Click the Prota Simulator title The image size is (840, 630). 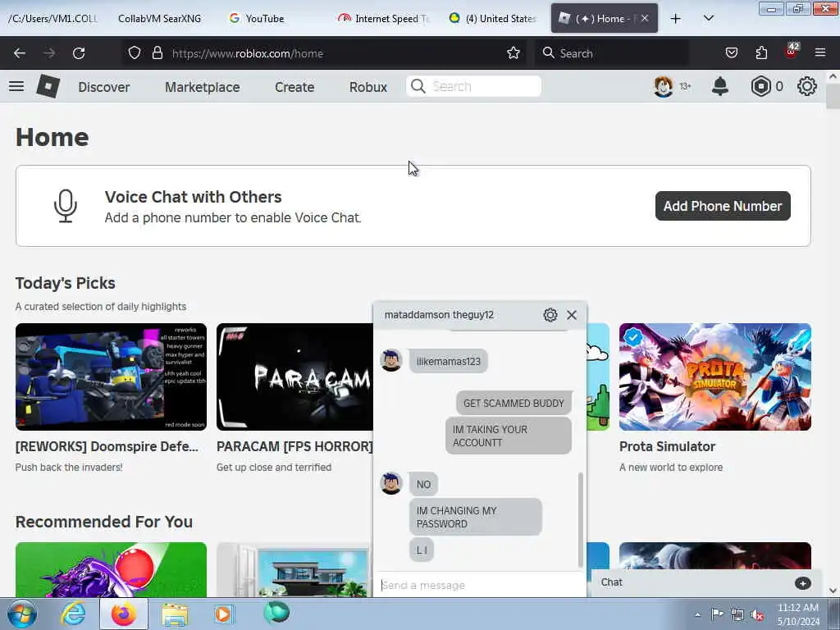point(667,446)
